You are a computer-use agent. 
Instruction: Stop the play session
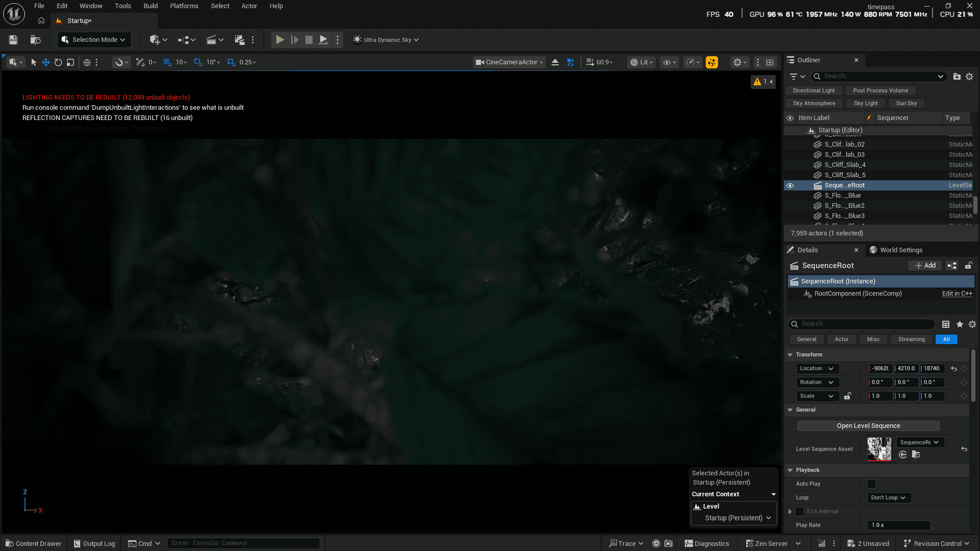[309, 40]
